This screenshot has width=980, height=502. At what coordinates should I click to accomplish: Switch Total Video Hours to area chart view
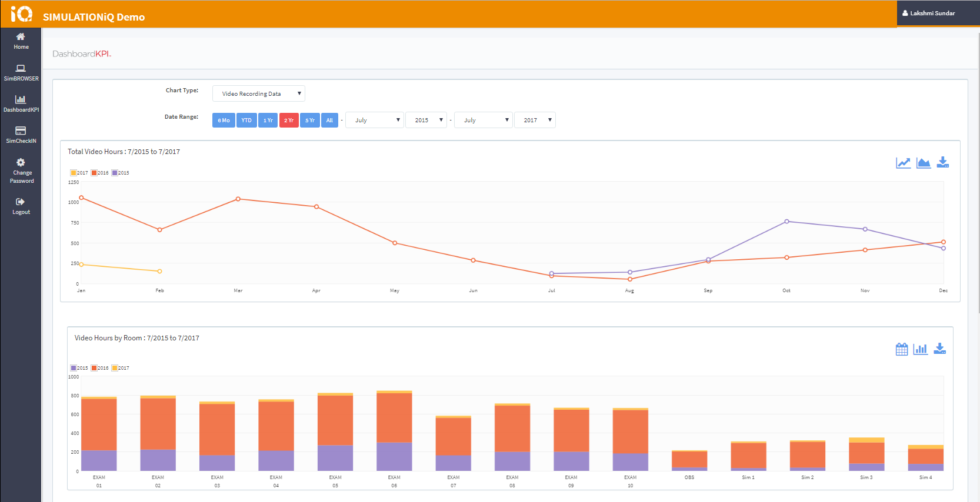click(923, 163)
